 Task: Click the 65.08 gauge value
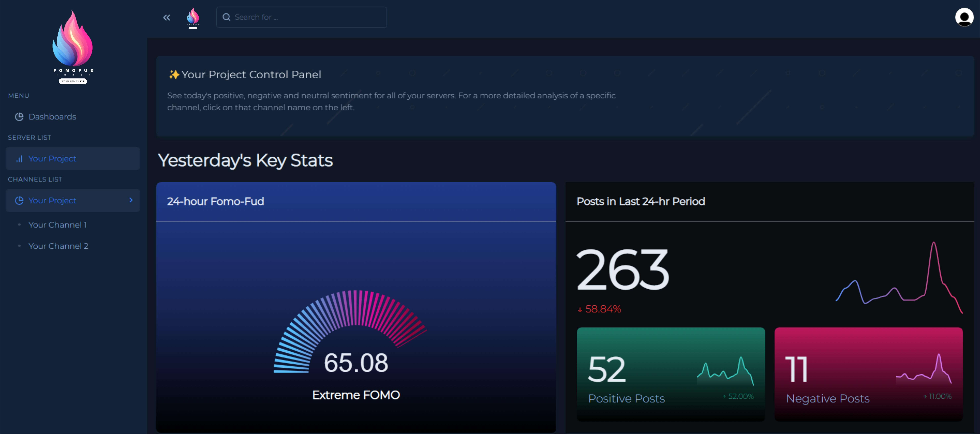[356, 362]
